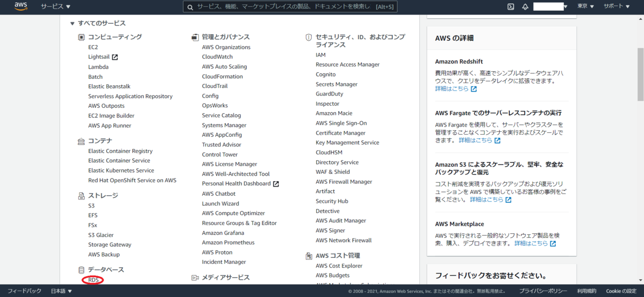Image resolution: width=644 pixels, height=297 pixels.
Task: Click the search magnifier icon
Action: (190, 6)
